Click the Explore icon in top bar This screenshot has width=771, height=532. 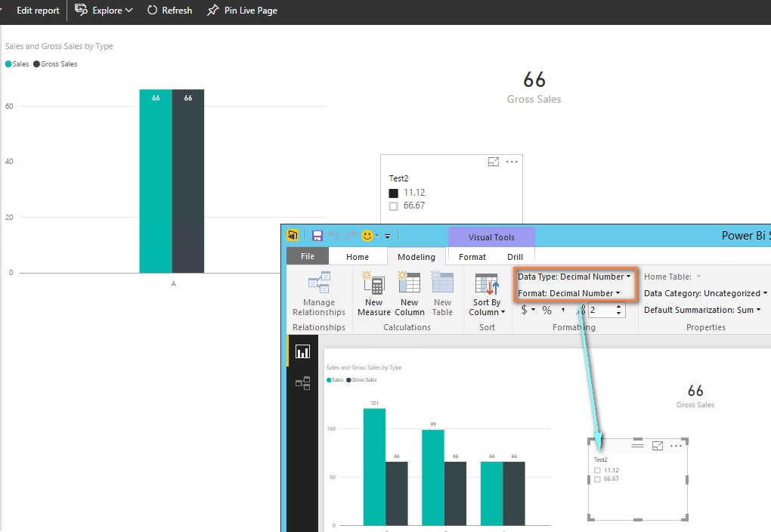click(x=81, y=10)
